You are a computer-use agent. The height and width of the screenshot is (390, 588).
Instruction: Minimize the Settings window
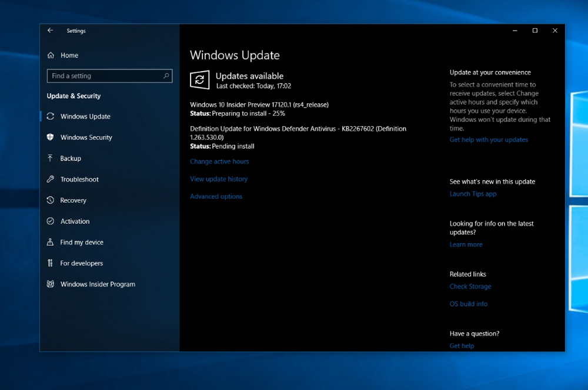[515, 31]
